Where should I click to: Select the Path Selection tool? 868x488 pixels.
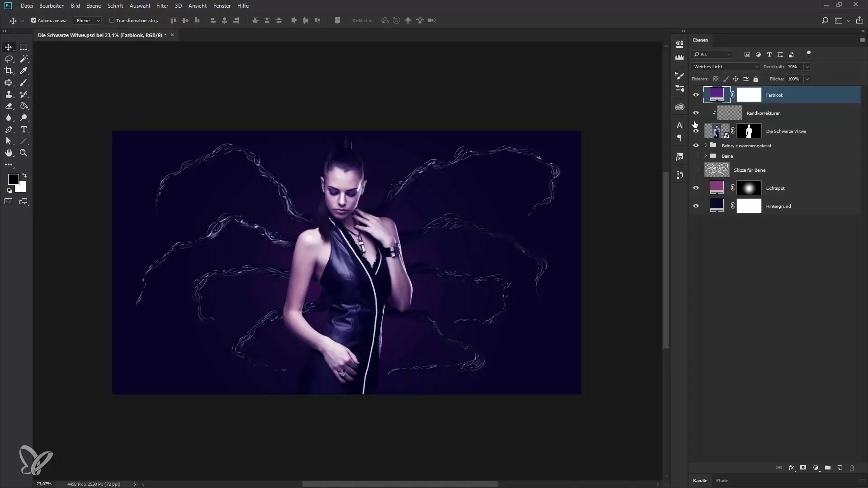coord(9,141)
